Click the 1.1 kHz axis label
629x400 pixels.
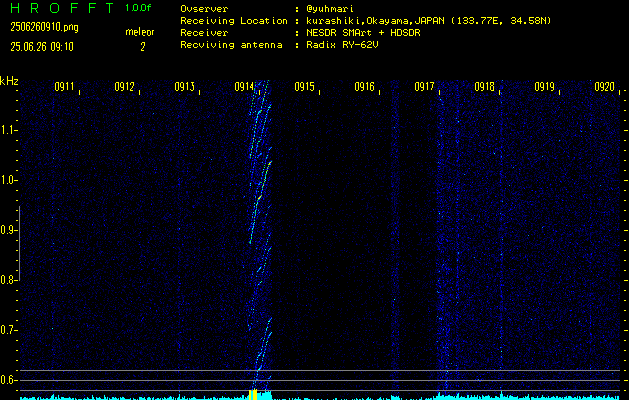(x=7, y=130)
